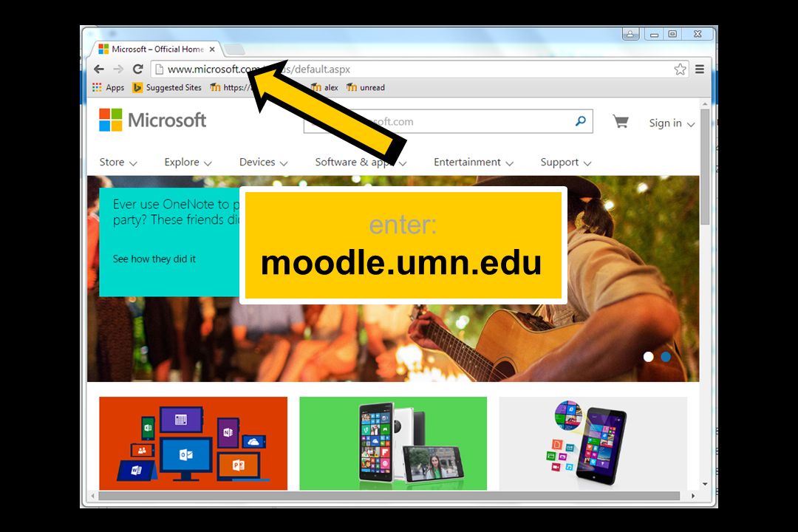Select the second blue carousel dot
798x532 pixels.
[666, 357]
